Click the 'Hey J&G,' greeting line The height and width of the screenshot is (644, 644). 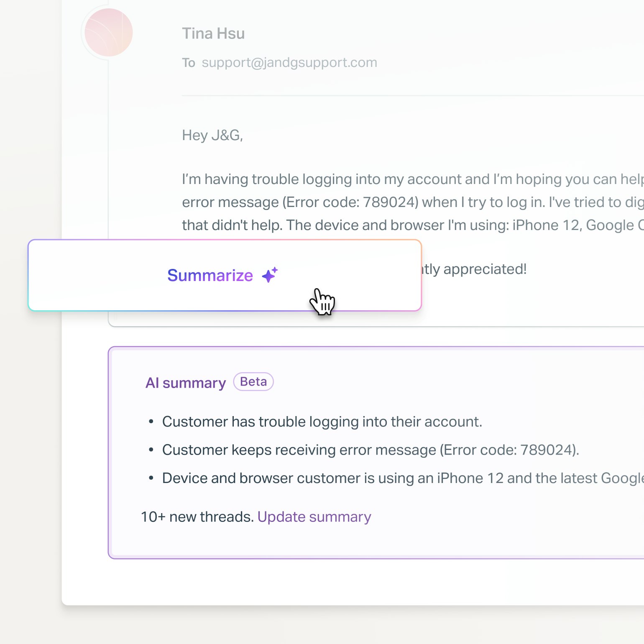pyautogui.click(x=212, y=135)
